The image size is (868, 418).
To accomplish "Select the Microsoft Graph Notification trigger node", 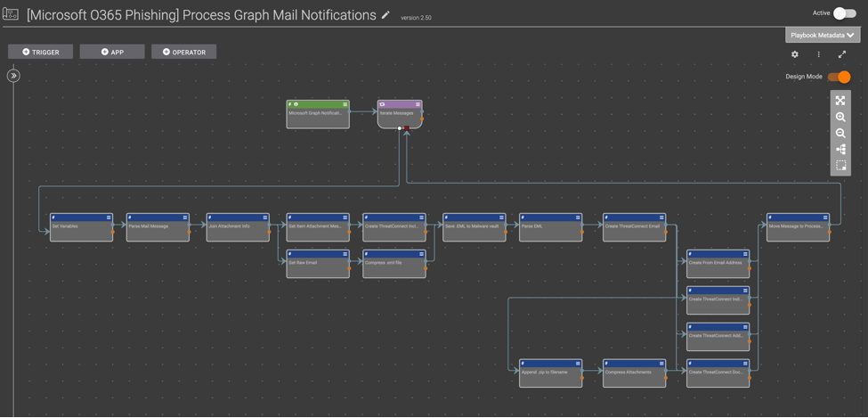I will coord(318,115).
